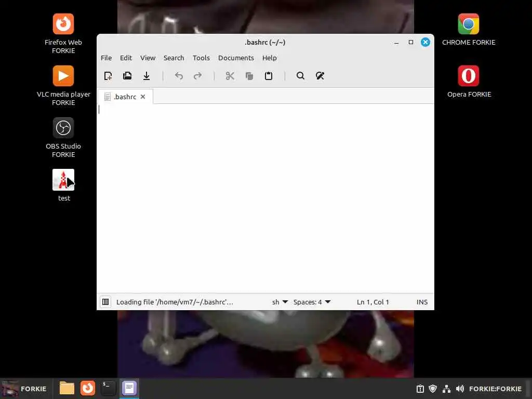532x399 pixels.
Task: Click inside the empty text editing area
Action: coord(265,198)
